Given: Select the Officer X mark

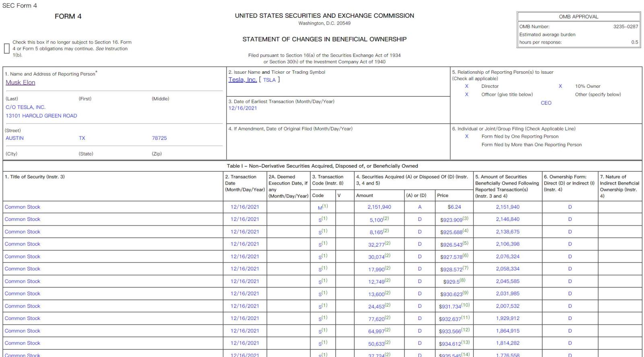Looking at the screenshot, I should click(x=466, y=94).
